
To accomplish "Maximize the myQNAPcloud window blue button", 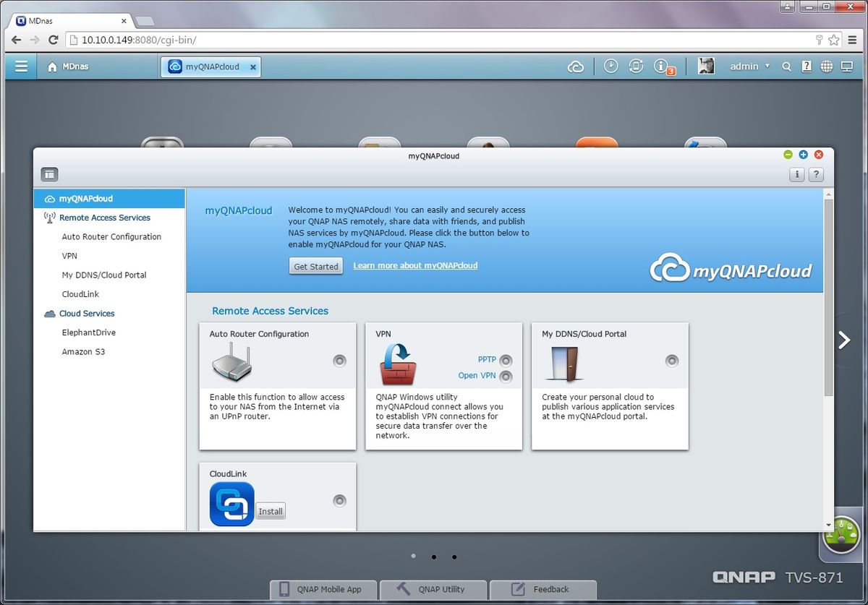I will coord(804,155).
